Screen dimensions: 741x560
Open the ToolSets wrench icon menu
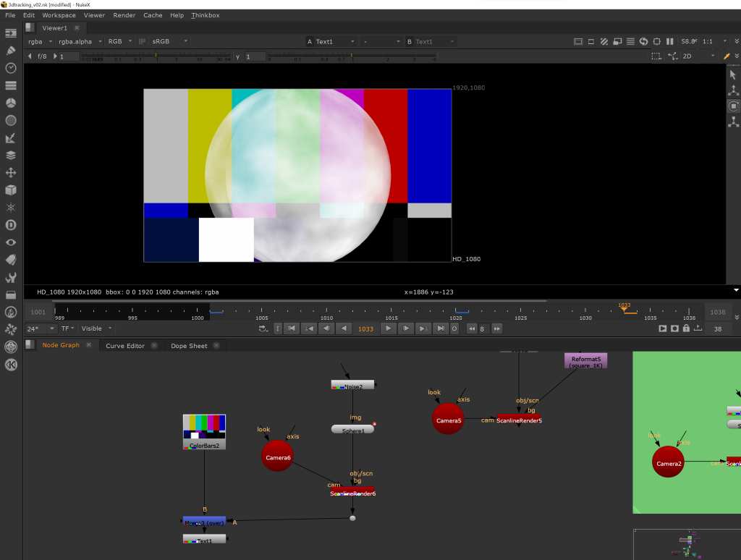11,277
